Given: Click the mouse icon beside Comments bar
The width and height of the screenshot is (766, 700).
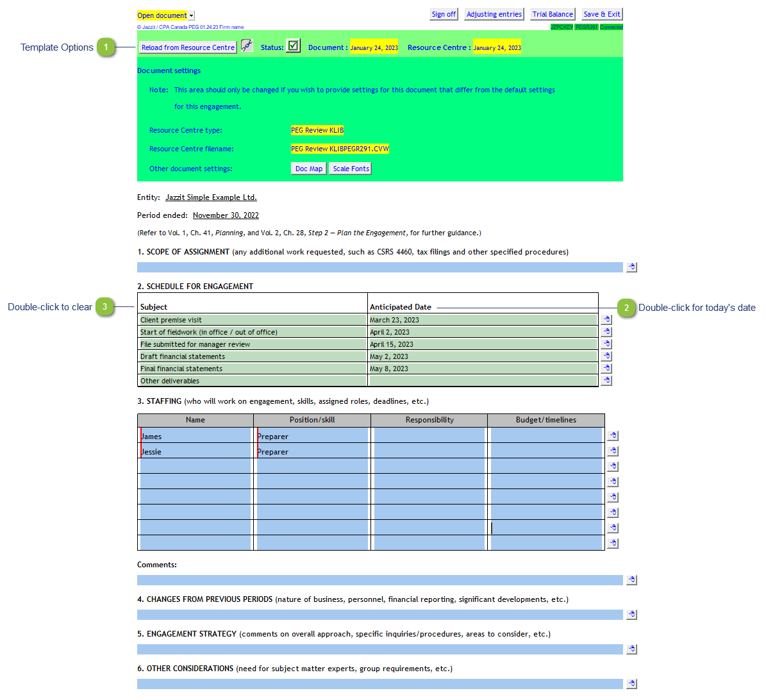Looking at the screenshot, I should click(x=631, y=580).
